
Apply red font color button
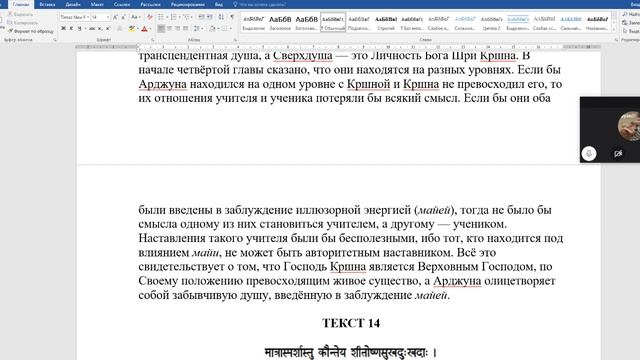point(144,29)
